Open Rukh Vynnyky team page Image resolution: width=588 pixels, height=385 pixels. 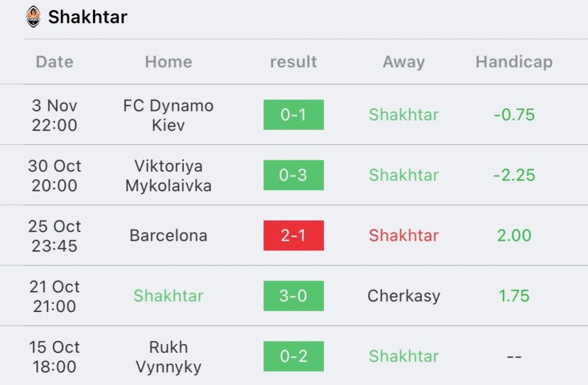tap(168, 356)
